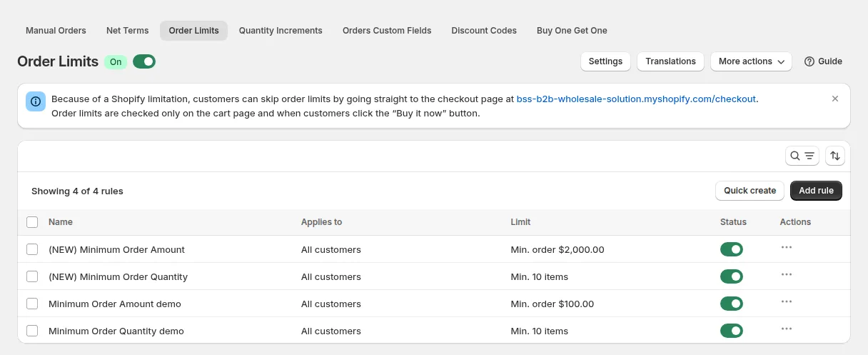Click the Status column header
This screenshot has height=355, width=868.
click(x=733, y=222)
